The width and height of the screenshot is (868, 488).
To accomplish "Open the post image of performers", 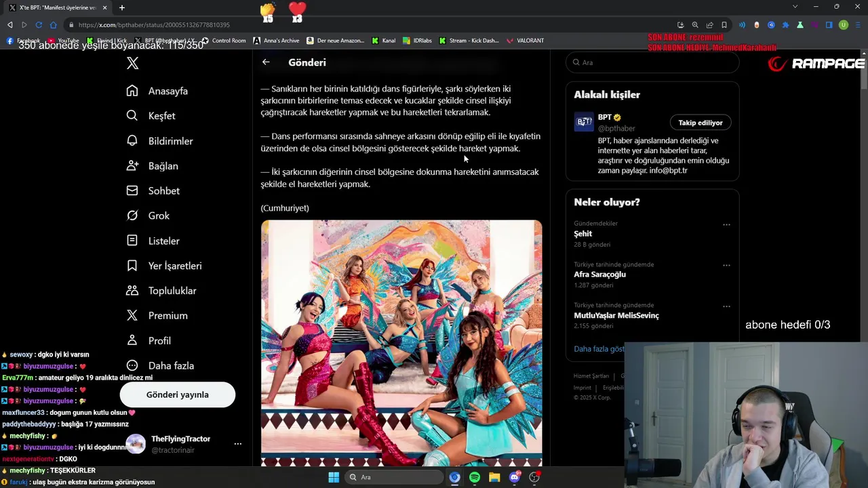I will pyautogui.click(x=401, y=343).
